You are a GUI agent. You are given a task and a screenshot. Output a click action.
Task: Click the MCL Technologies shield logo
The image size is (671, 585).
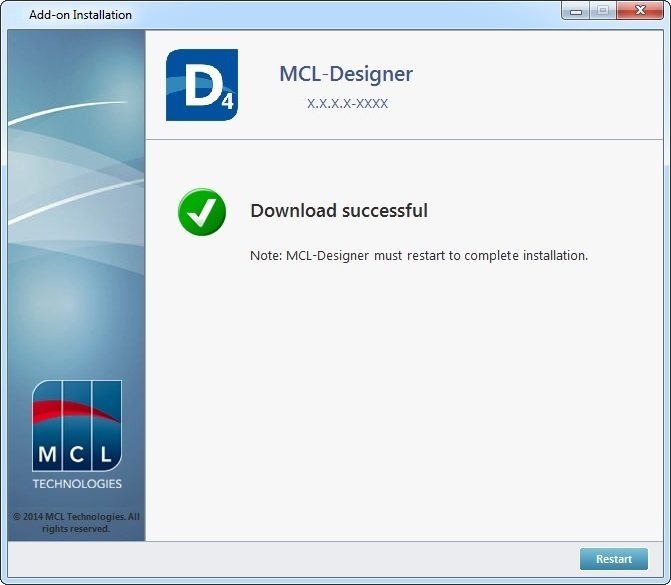click(77, 426)
